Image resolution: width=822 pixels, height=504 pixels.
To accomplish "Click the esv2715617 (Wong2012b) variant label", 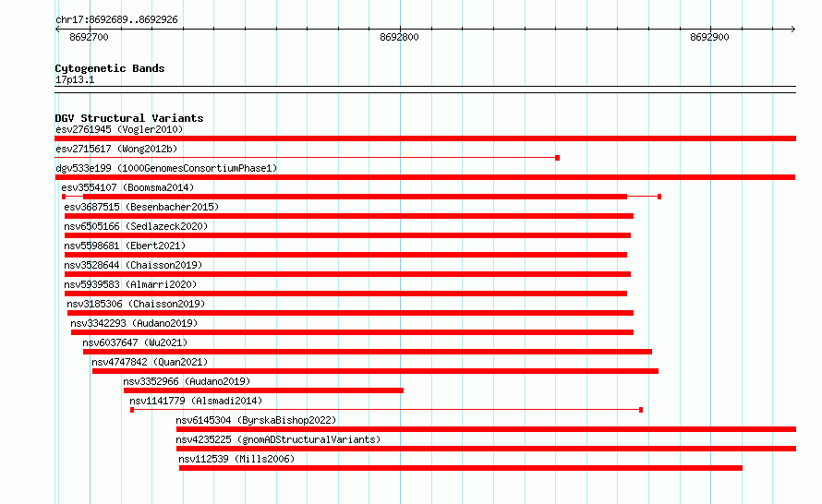I will click(116, 149).
